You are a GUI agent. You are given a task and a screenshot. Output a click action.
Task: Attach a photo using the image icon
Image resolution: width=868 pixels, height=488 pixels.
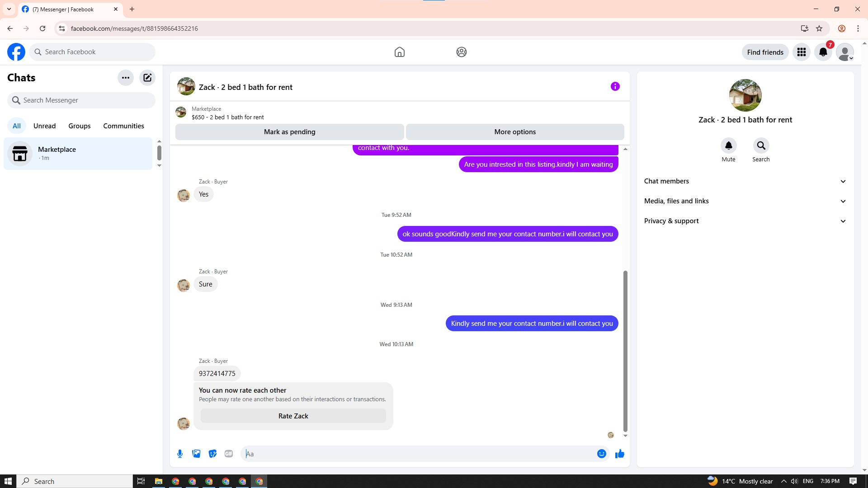click(196, 454)
